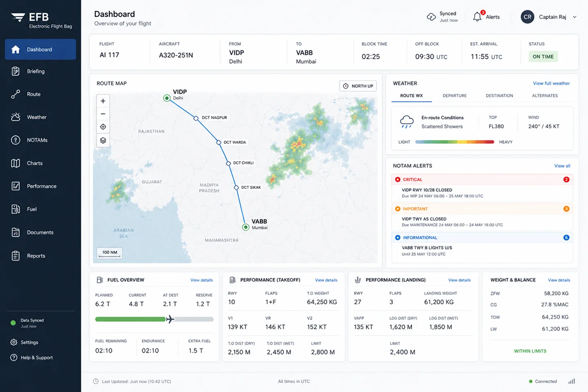Viewport: 588px width, 392px height.
Task: Expand the Critical NOTAM group
Action: [482, 180]
